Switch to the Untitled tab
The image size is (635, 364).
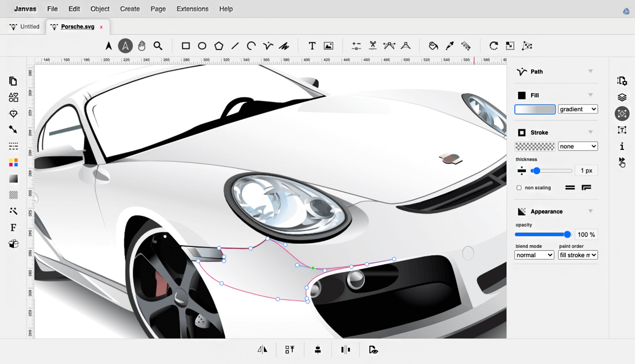click(x=25, y=27)
